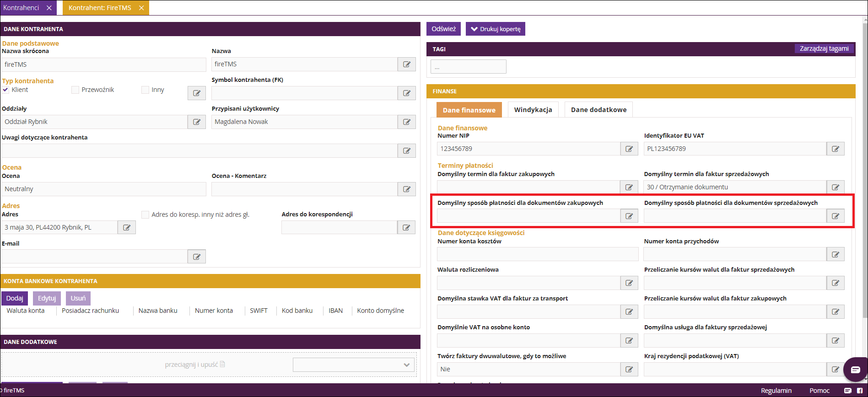Image resolution: width=868 pixels, height=397 pixels.
Task: Edit Oddziały using its edit icon
Action: tap(197, 122)
